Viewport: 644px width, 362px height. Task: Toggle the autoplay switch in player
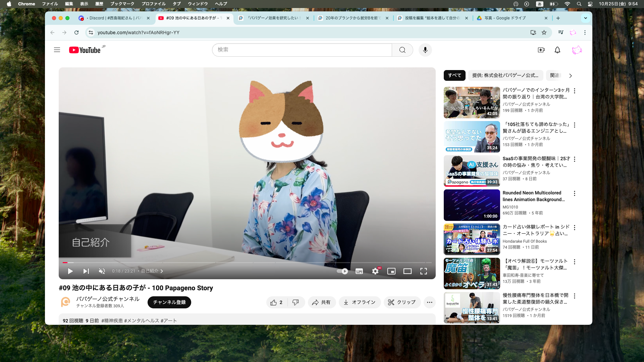tap(342, 271)
